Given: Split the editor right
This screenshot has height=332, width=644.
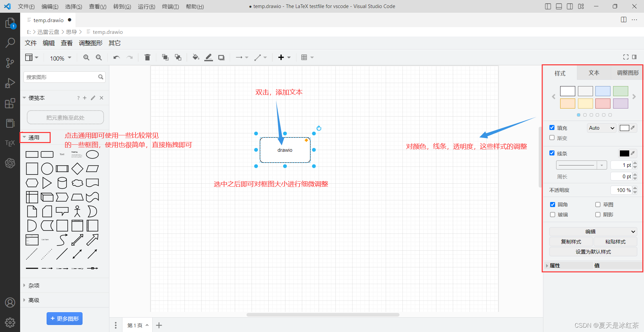Looking at the screenshot, I should coord(624,19).
